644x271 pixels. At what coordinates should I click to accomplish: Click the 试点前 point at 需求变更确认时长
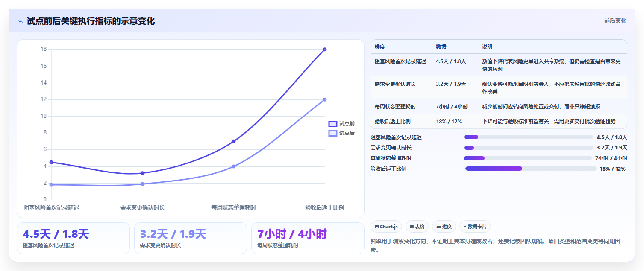pos(142,173)
